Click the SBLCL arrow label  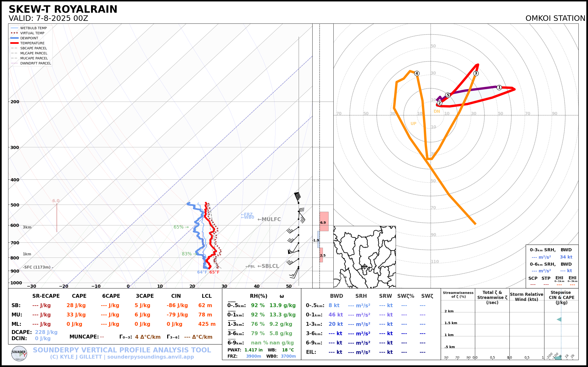click(x=268, y=266)
